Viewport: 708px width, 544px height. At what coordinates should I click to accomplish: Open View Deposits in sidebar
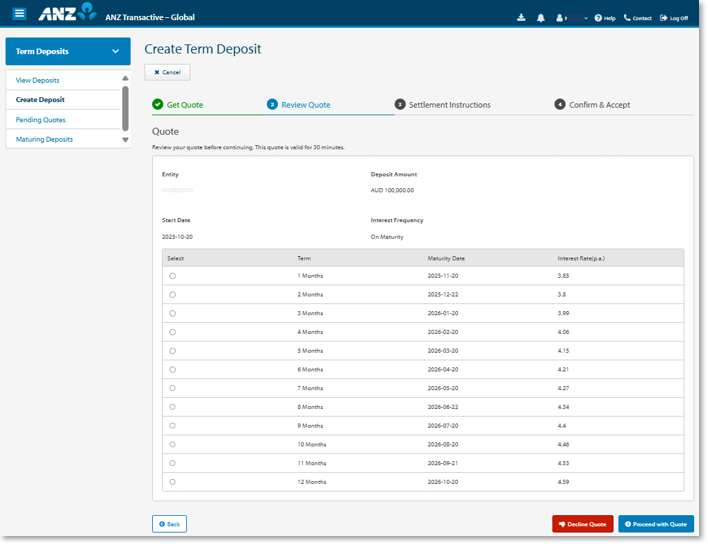[38, 80]
